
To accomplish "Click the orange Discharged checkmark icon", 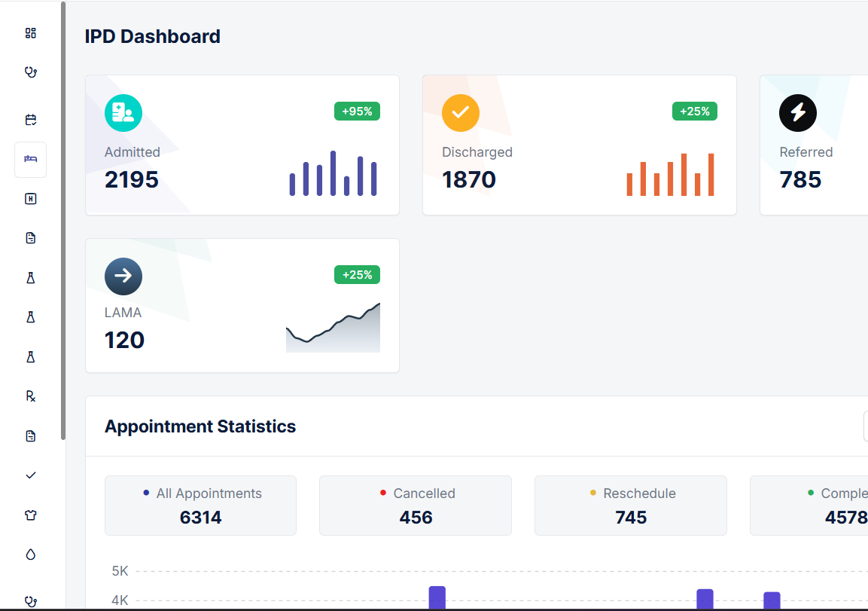I will (461, 113).
